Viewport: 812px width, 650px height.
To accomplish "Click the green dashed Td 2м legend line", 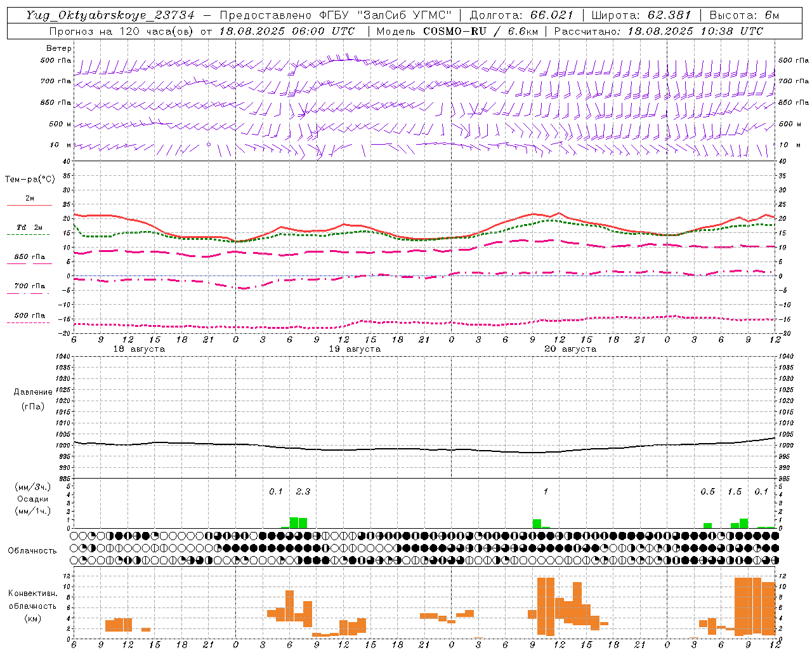I will pyautogui.click(x=29, y=234).
